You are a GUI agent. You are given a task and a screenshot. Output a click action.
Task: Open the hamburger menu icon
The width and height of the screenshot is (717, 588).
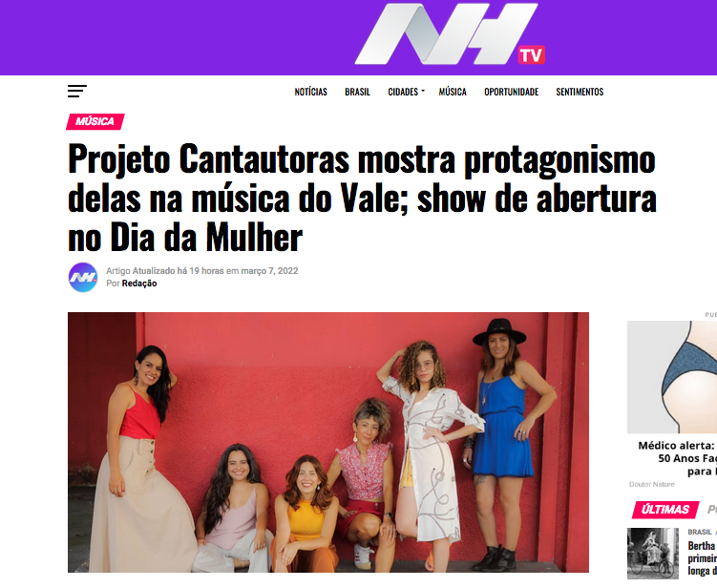76,91
